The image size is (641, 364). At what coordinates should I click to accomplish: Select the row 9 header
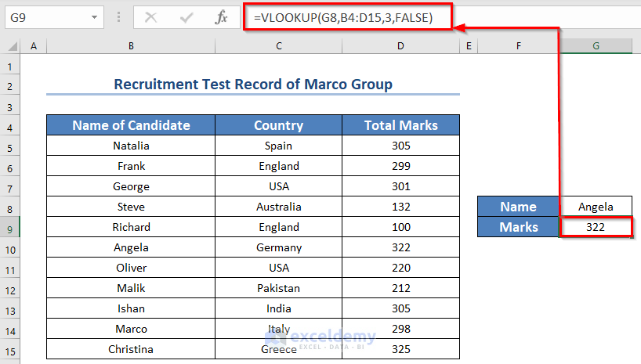point(10,227)
